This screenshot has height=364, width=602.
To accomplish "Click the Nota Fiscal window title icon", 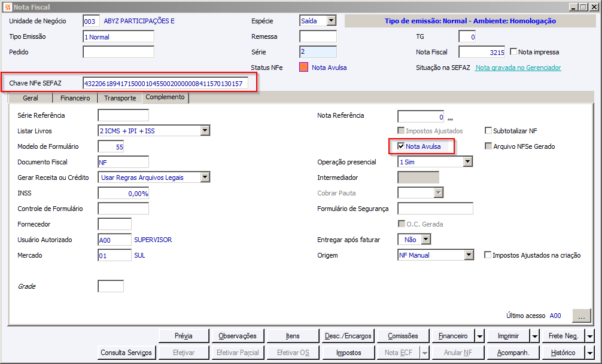I will (8, 7).
